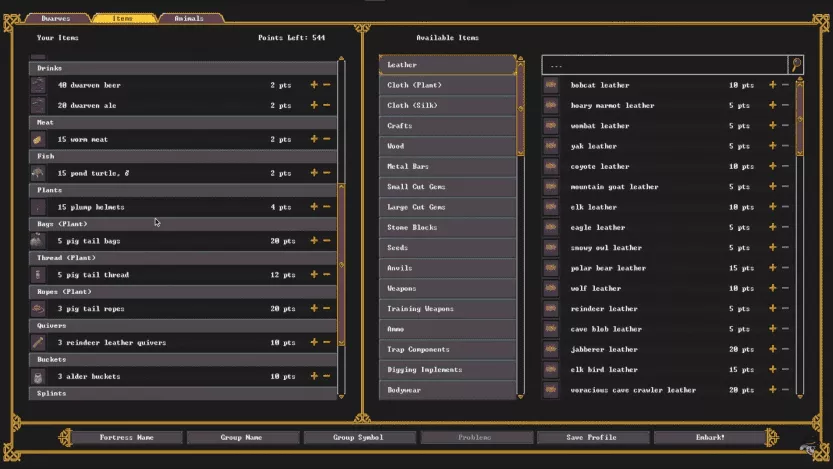
Task: Open the Weapons category
Action: [447, 288]
